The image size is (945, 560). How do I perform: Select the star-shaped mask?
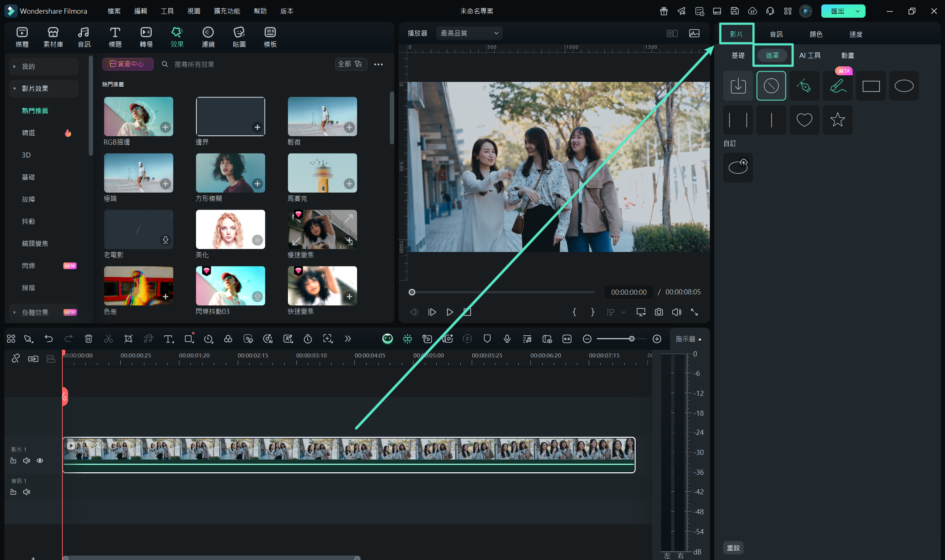pyautogui.click(x=837, y=120)
